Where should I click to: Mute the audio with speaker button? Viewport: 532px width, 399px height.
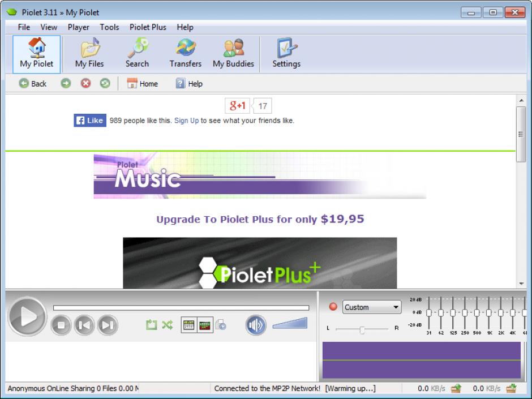click(x=256, y=325)
